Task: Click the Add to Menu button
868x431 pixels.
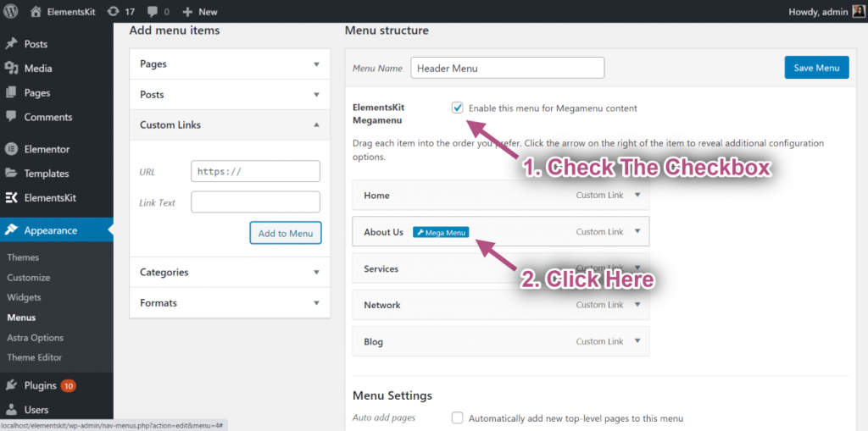Action: (x=285, y=233)
